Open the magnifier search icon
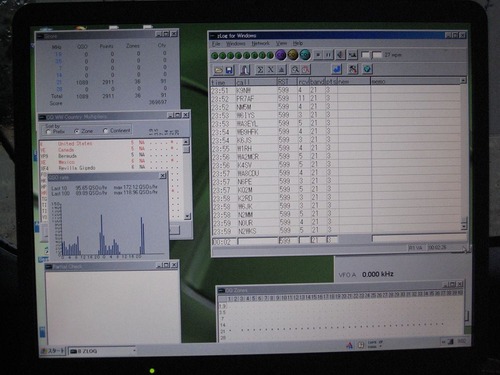Screen dimensions: 500x375 [295, 69]
